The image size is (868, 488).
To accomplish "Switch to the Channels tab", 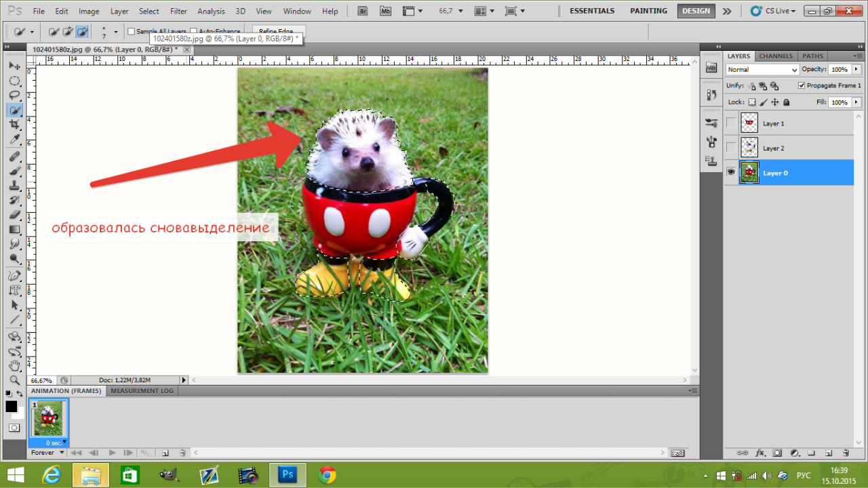I will point(776,56).
